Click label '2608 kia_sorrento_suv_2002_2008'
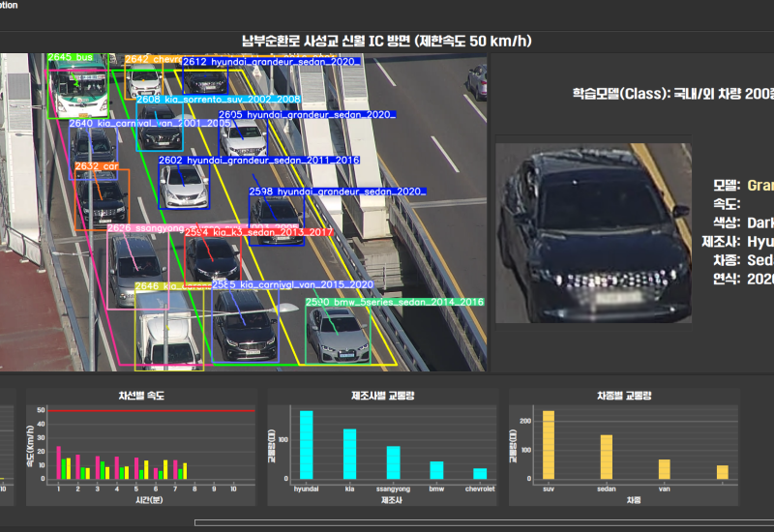The height and width of the screenshot is (532, 774). coord(219,100)
